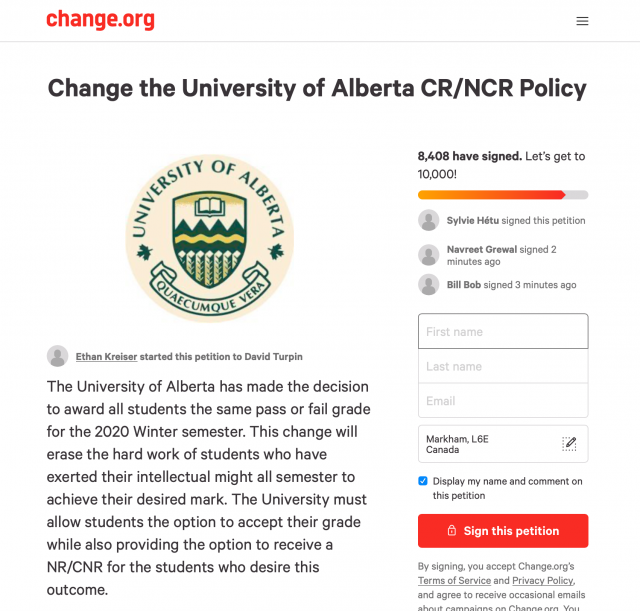
Task: Open Ethan Kreiser's profile link
Action: click(x=106, y=356)
